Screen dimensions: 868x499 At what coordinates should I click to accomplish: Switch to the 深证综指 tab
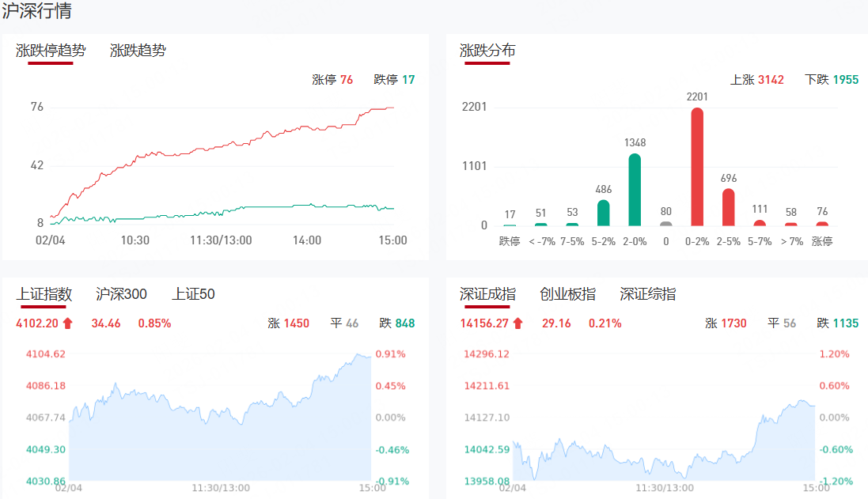coord(648,294)
